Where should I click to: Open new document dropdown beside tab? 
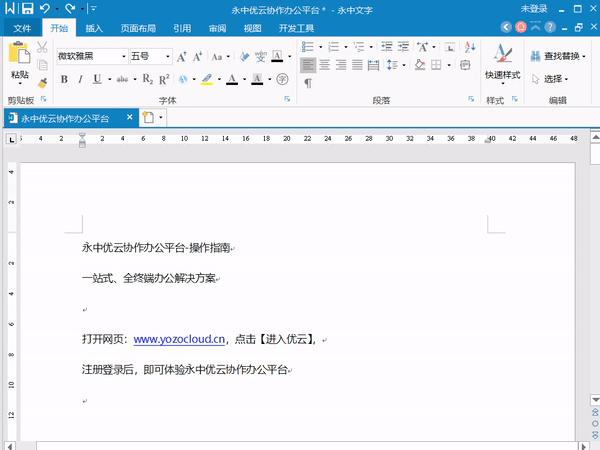click(x=161, y=117)
